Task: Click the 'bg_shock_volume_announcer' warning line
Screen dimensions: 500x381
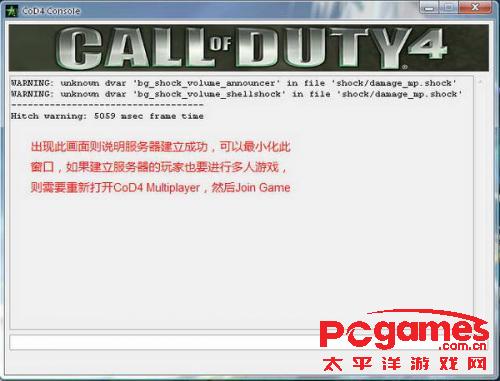Action: coord(233,83)
